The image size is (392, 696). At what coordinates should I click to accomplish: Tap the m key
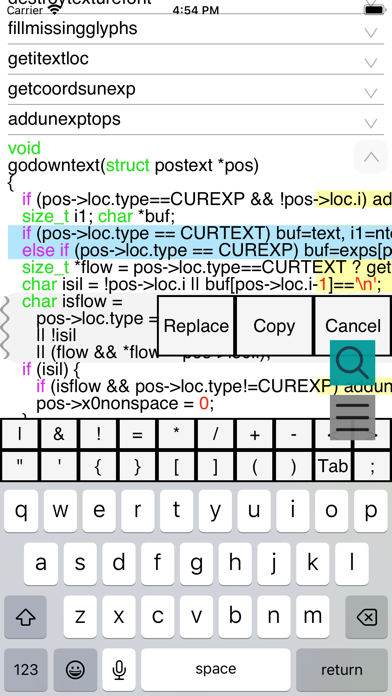coord(313,617)
